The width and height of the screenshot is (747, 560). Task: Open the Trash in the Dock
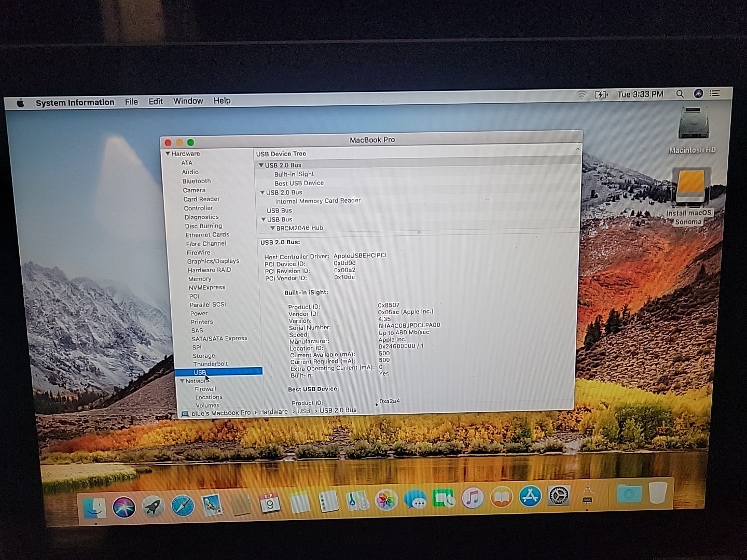pyautogui.click(x=658, y=493)
